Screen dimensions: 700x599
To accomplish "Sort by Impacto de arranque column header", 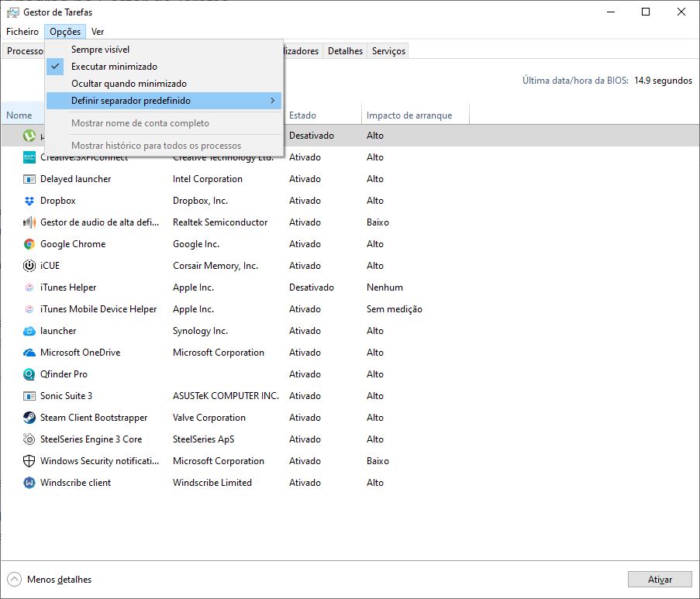I will [x=416, y=115].
